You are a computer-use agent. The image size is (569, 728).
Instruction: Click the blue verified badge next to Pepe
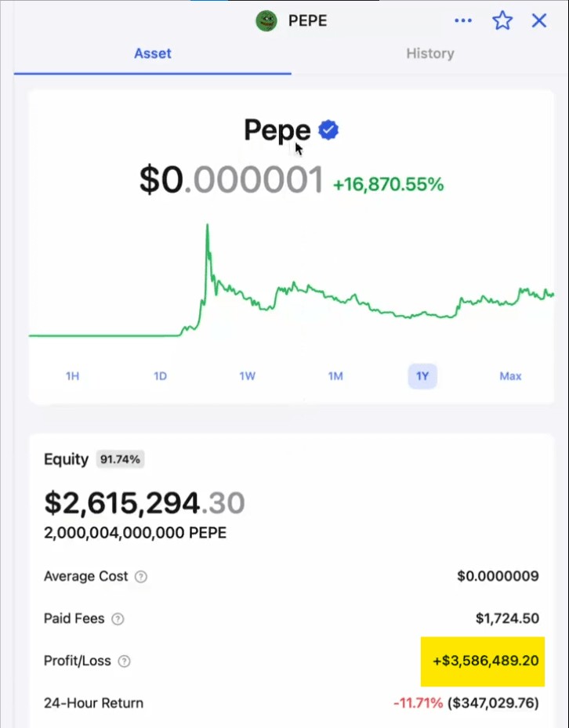[x=329, y=130]
